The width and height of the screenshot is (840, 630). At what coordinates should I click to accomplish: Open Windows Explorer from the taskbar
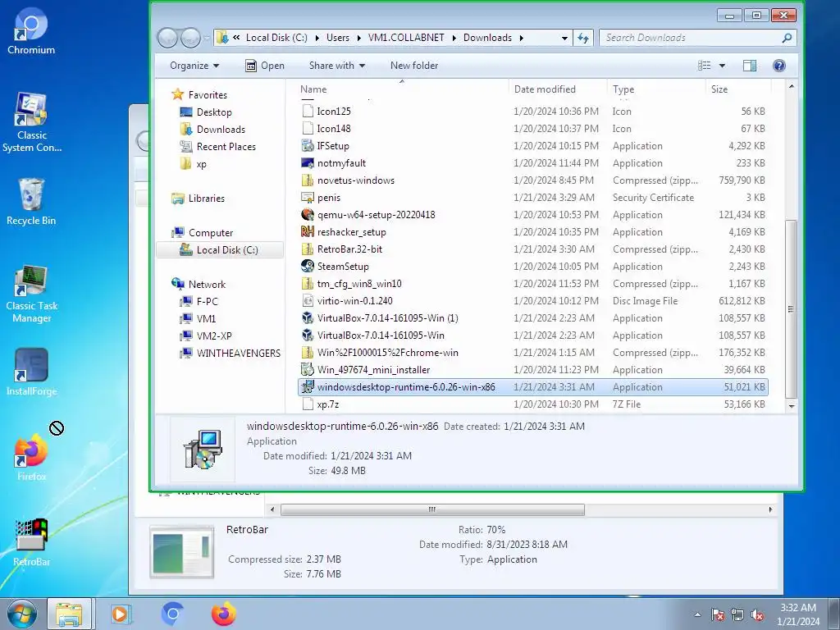(70, 614)
